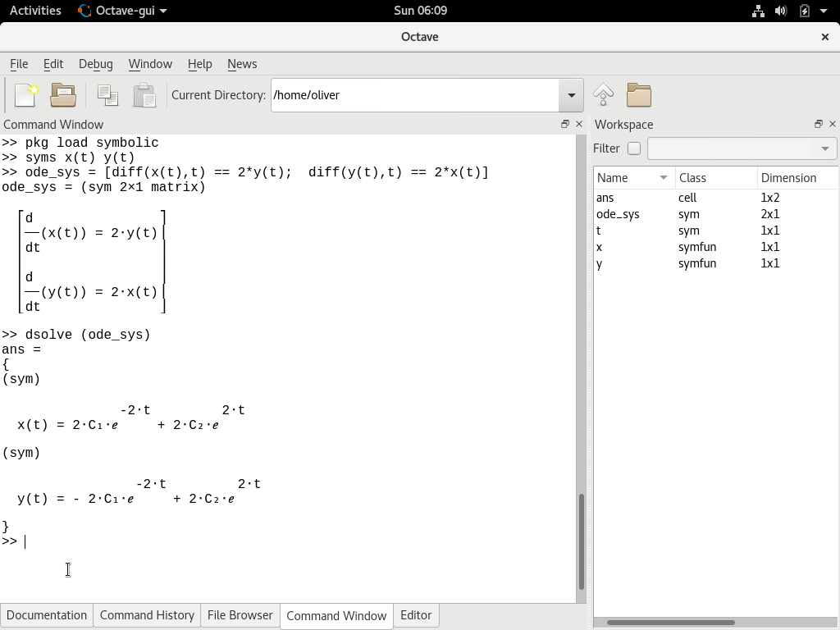Open the Debug menu
Image resolution: width=840 pixels, height=630 pixels.
95,64
